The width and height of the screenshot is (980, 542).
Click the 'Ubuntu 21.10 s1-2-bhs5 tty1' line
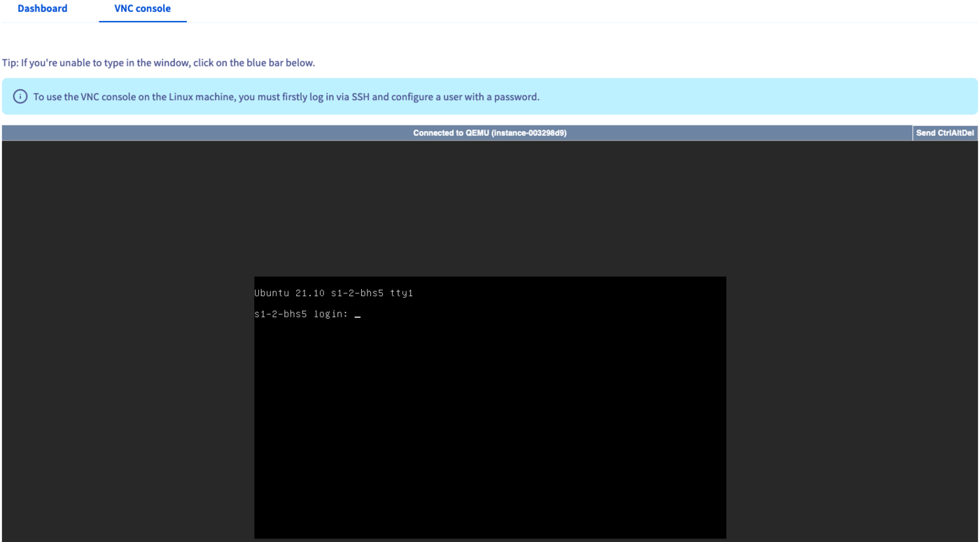[333, 293]
